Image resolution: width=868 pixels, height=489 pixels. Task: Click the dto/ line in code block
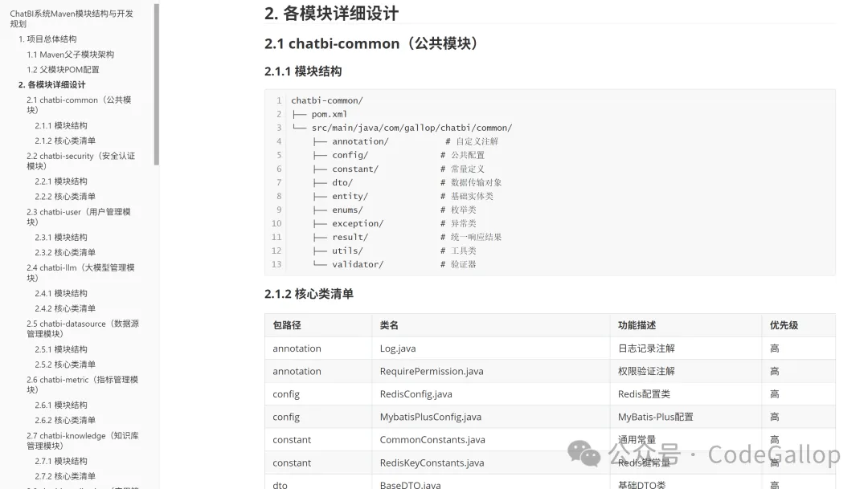click(407, 182)
